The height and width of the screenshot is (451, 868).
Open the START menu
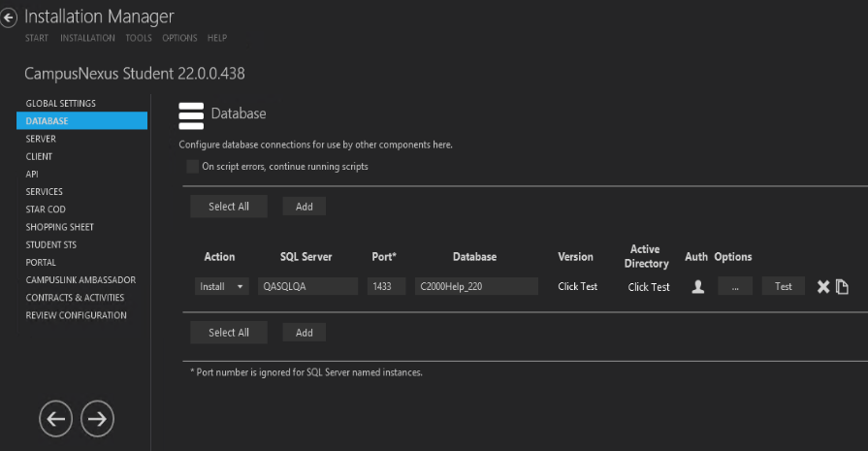pyautogui.click(x=37, y=38)
